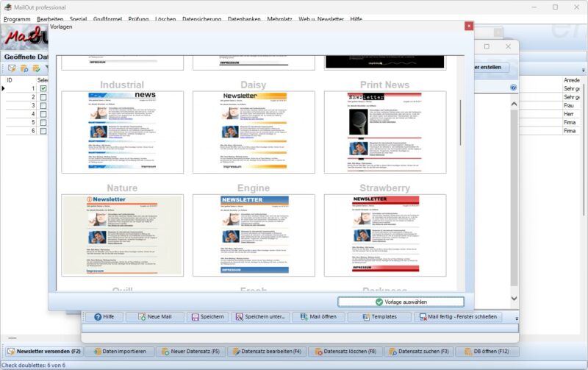
Task: Open the Programm menu
Action: coord(17,19)
